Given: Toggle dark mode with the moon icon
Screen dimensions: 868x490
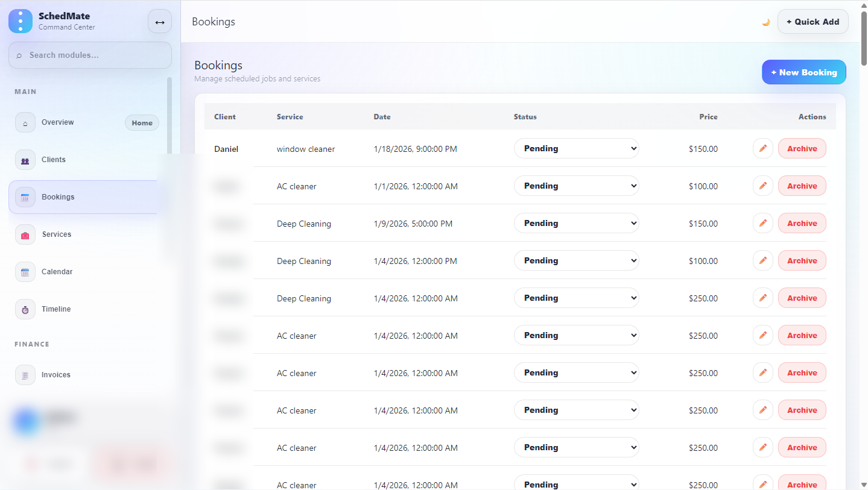Looking at the screenshot, I should click(x=765, y=22).
